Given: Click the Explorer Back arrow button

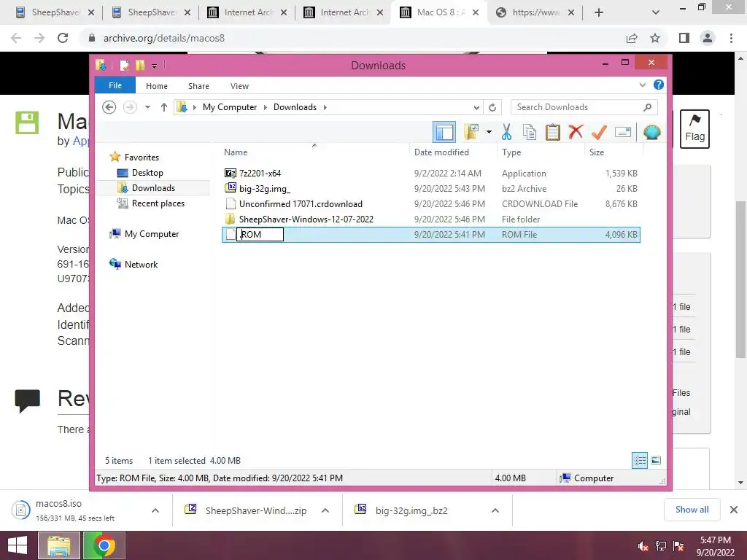Looking at the screenshot, I should pyautogui.click(x=109, y=107).
